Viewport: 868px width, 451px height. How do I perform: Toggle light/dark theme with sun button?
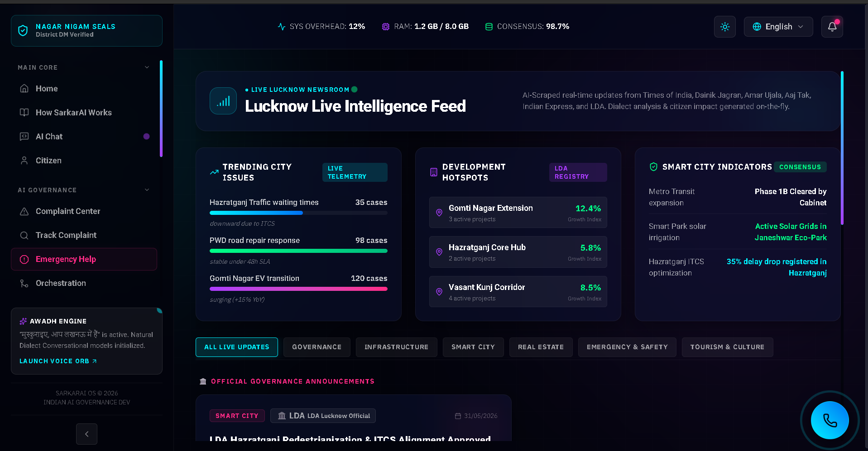click(x=725, y=27)
